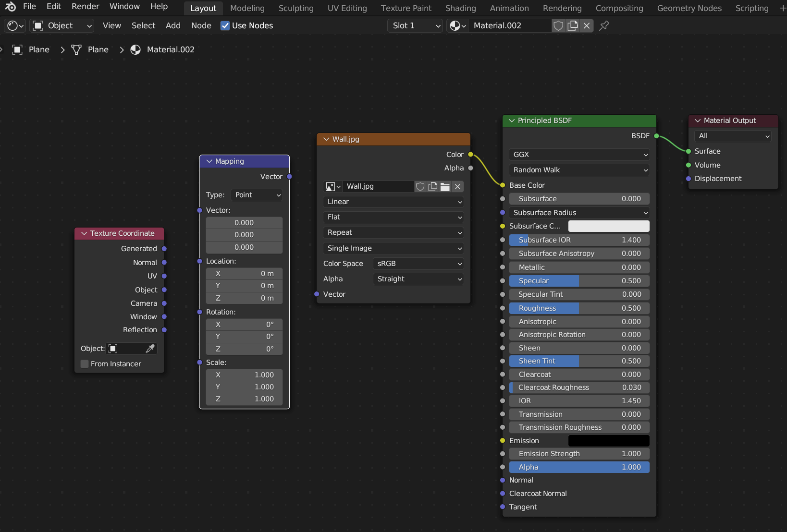Browse images with Wall.jpg image icon

click(333, 186)
